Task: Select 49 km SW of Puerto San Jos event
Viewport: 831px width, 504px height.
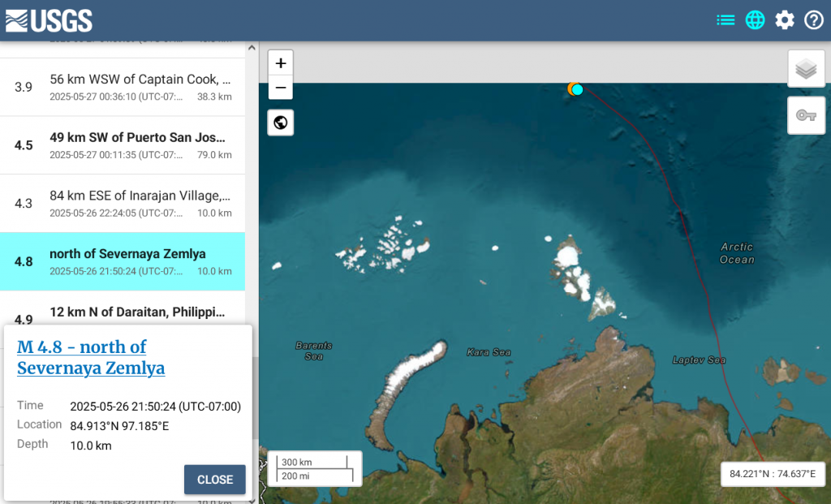Action: coord(123,145)
